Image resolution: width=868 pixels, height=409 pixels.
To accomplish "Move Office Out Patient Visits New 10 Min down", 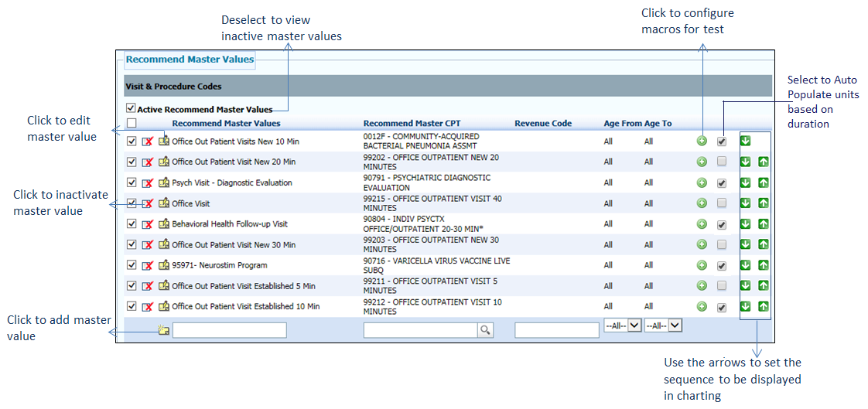I will 746,141.
